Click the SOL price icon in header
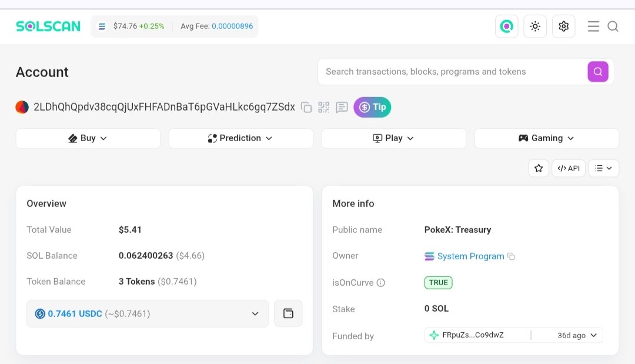The width and height of the screenshot is (635, 364). point(102,26)
